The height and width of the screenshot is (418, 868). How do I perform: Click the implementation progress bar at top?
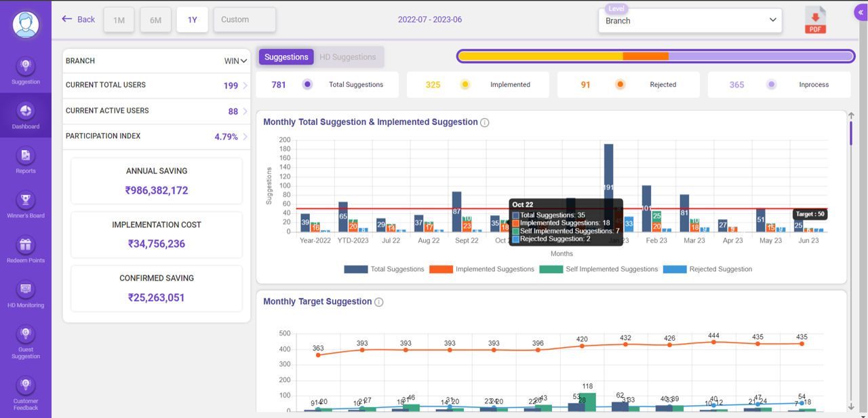click(656, 56)
